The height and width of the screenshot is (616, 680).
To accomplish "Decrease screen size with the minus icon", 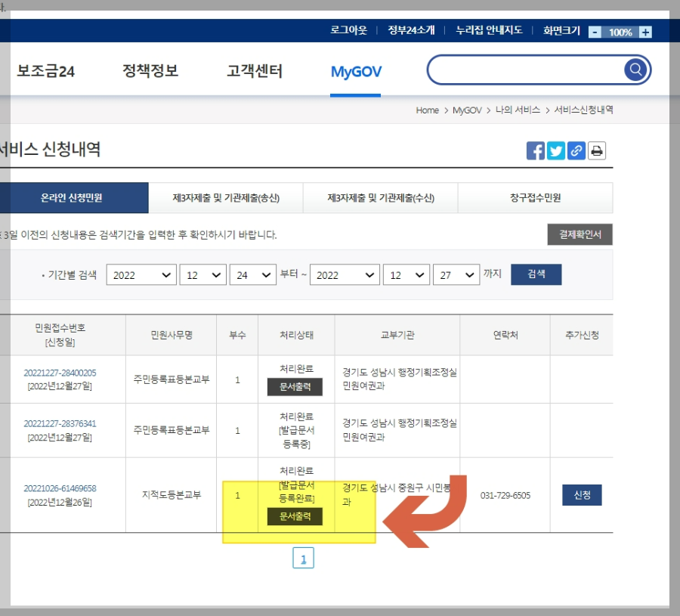I will tap(596, 33).
